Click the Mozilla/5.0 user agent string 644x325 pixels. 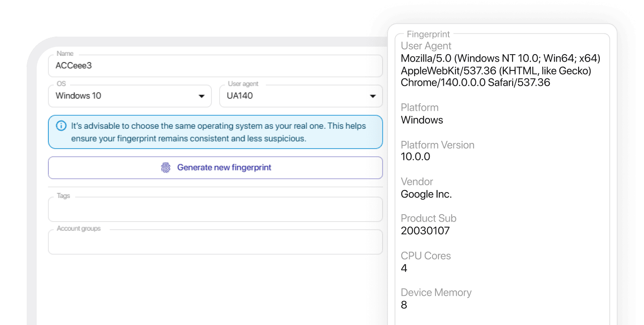pyautogui.click(x=501, y=70)
